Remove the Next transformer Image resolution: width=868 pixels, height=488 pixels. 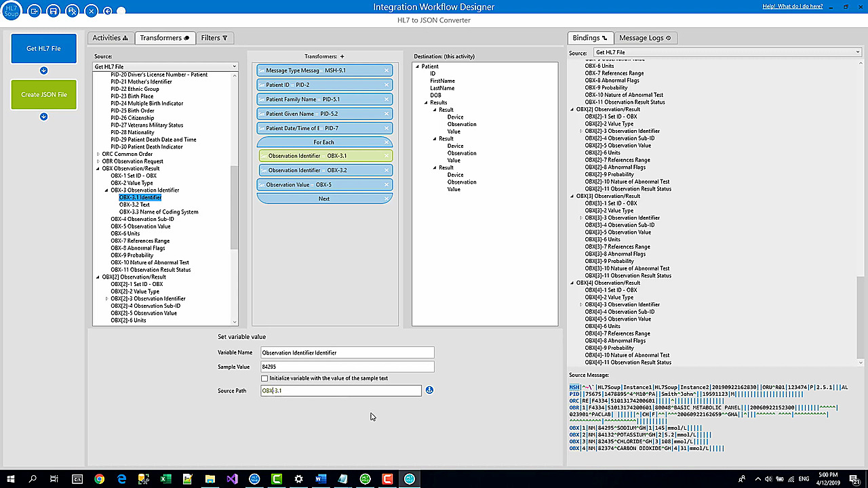point(387,199)
